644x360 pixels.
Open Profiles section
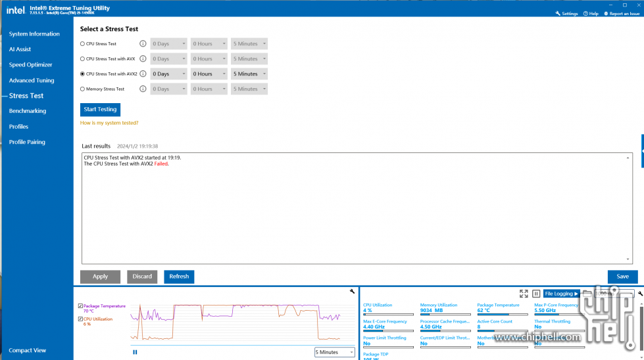pyautogui.click(x=19, y=127)
